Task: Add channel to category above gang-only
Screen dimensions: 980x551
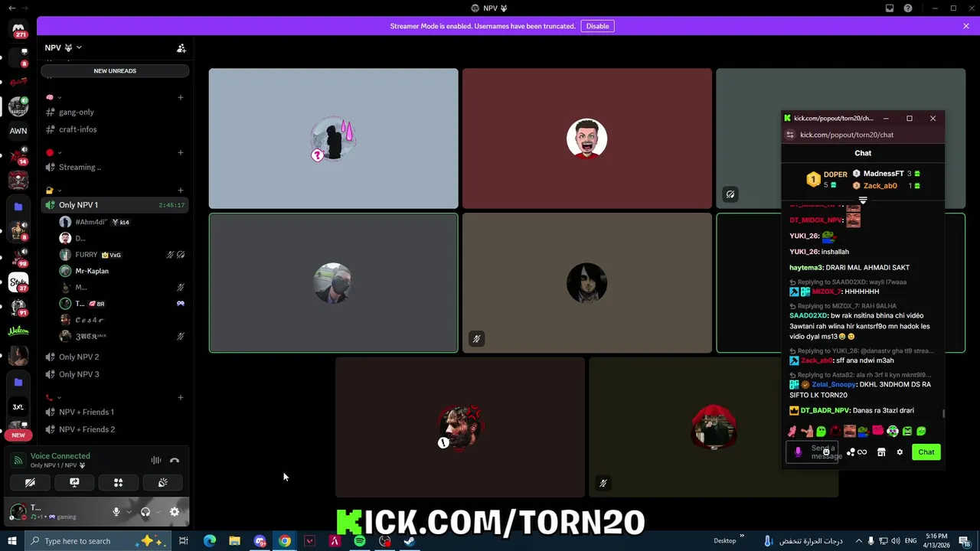Action: 181,97
